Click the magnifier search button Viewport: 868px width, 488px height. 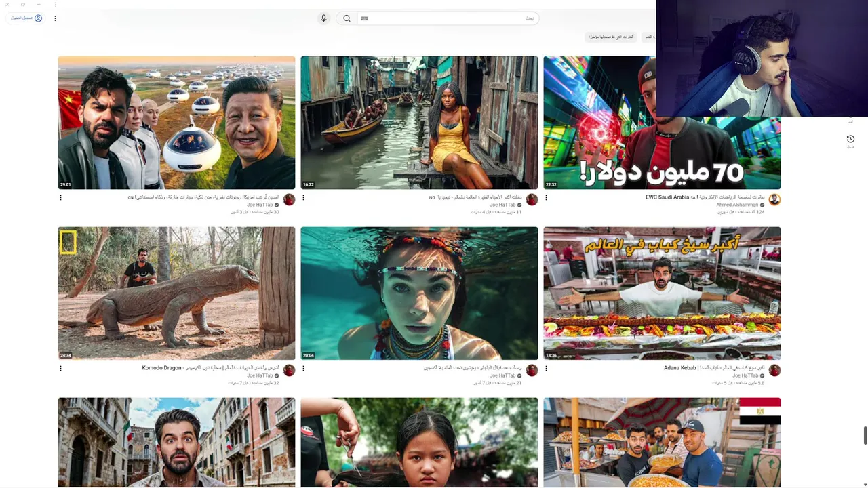click(x=347, y=18)
